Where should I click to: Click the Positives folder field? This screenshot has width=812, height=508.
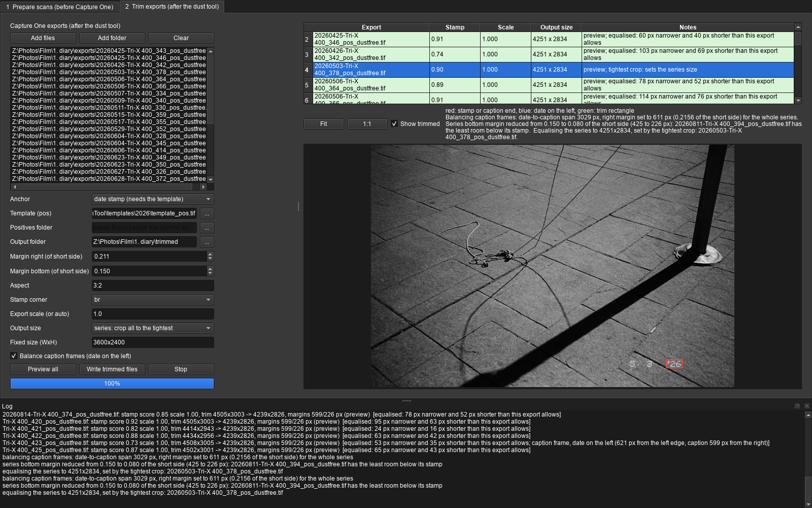144,228
